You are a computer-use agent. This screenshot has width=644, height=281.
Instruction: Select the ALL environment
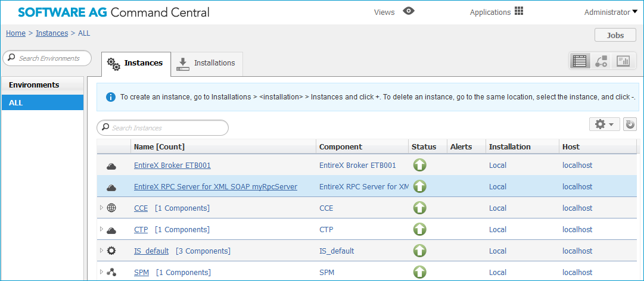point(43,102)
